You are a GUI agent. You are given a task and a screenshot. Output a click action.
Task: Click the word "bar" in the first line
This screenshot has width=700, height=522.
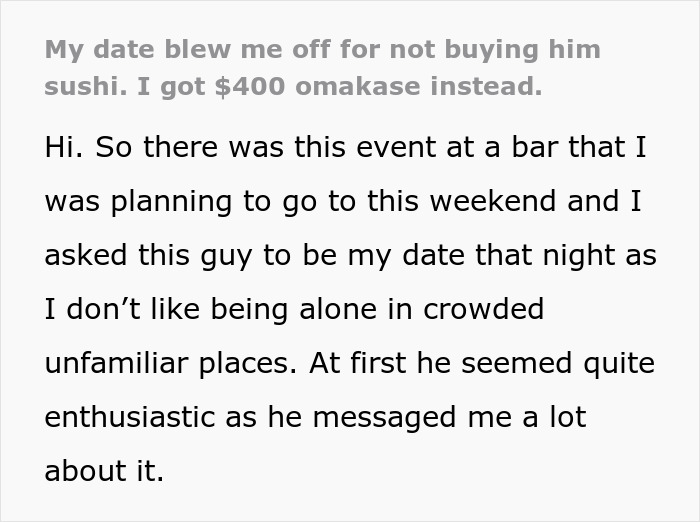tap(534, 146)
